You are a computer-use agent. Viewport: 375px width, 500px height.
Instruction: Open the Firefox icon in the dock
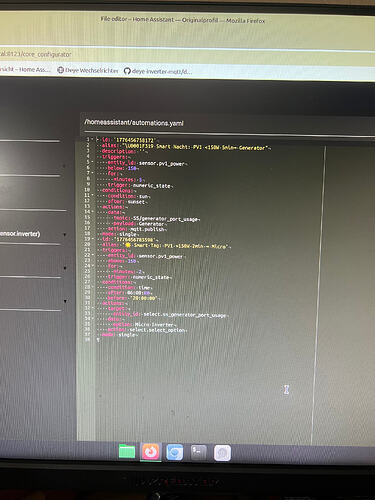[x=151, y=452]
